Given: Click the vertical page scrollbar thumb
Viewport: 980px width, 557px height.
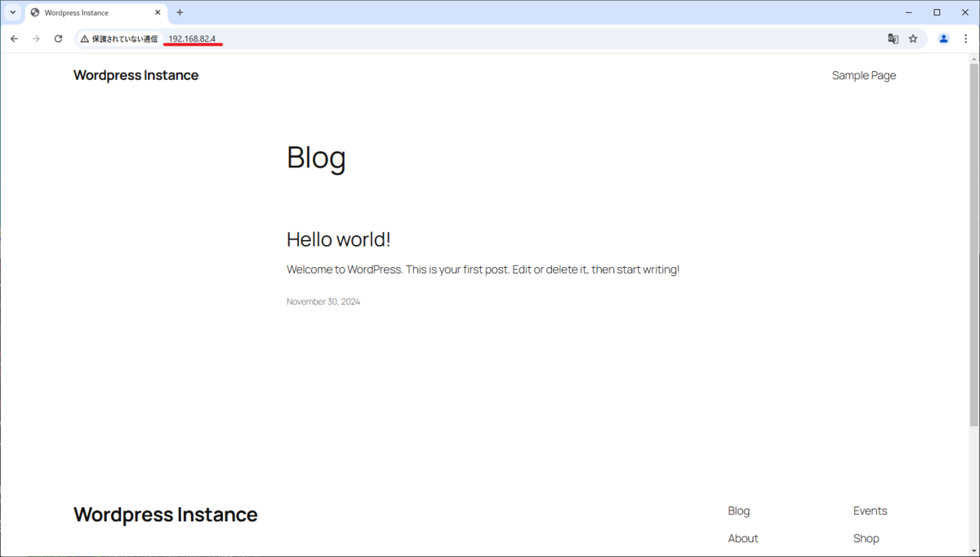Looking at the screenshot, I should point(973,244).
